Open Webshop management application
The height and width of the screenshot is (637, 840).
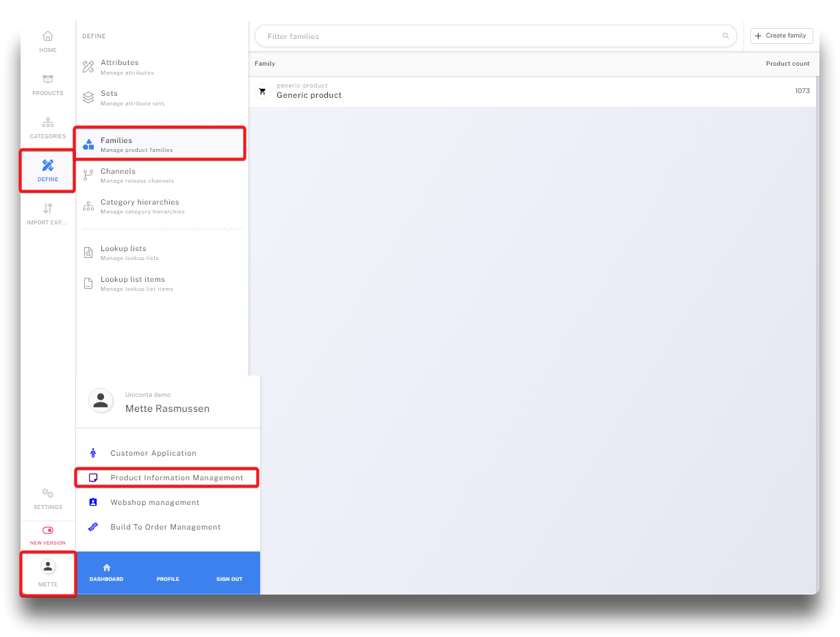[x=155, y=502]
